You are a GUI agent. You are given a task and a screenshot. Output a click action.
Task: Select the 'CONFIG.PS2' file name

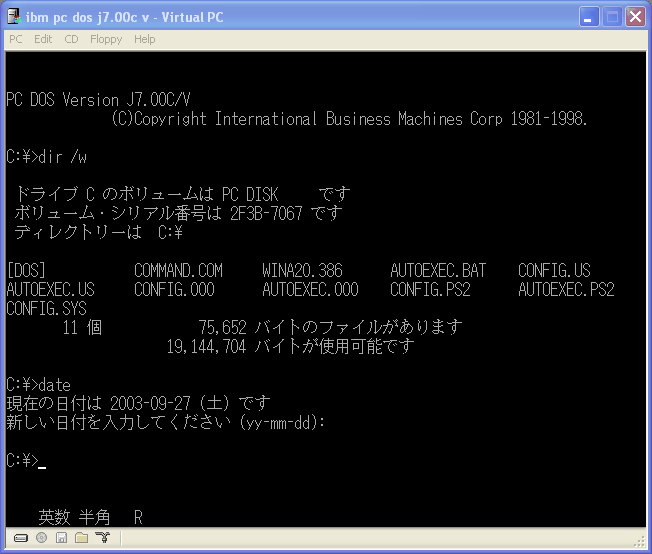(x=430, y=289)
